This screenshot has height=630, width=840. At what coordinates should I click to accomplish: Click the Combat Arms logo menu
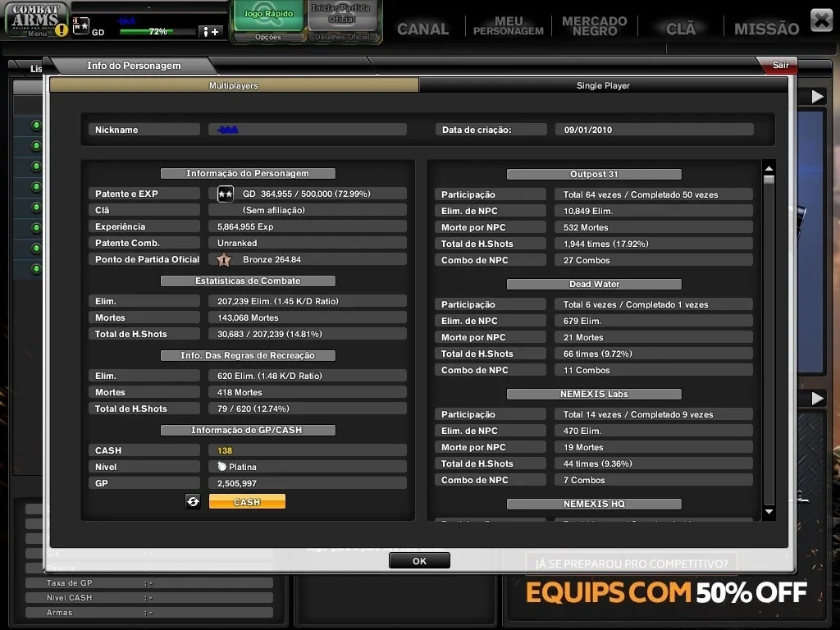35,20
